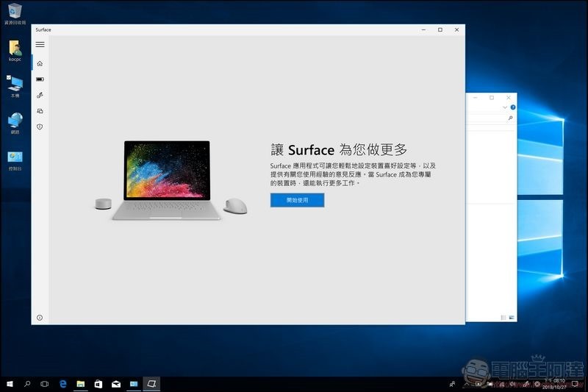
Task: Maximize the Surface app window
Action: (x=440, y=29)
